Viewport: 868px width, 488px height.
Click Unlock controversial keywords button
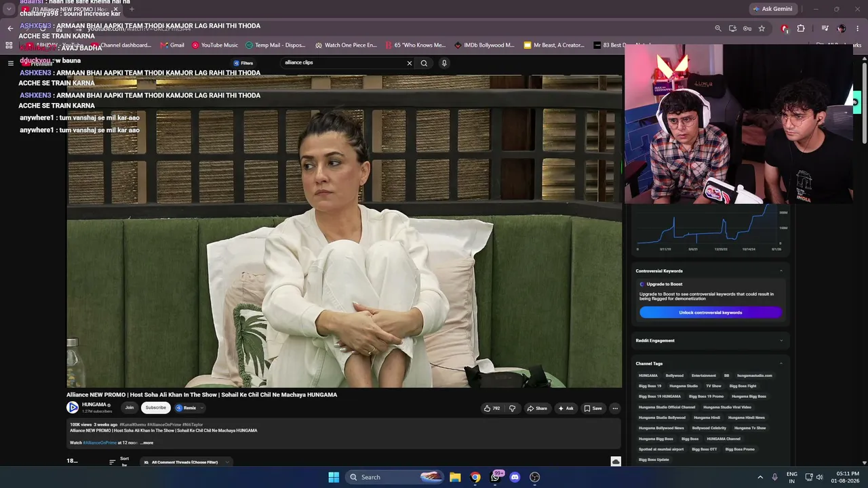click(711, 312)
